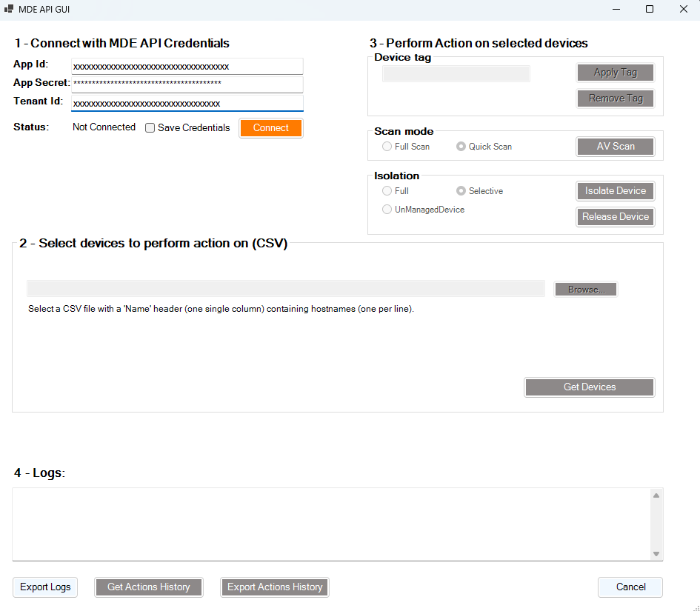Click Release Device

(x=615, y=216)
